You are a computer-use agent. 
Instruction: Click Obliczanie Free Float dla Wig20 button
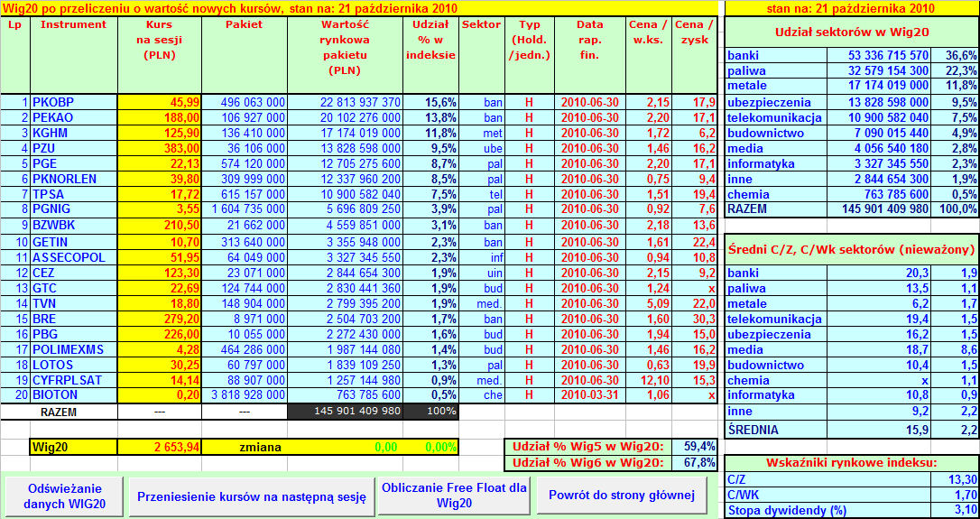click(x=455, y=496)
